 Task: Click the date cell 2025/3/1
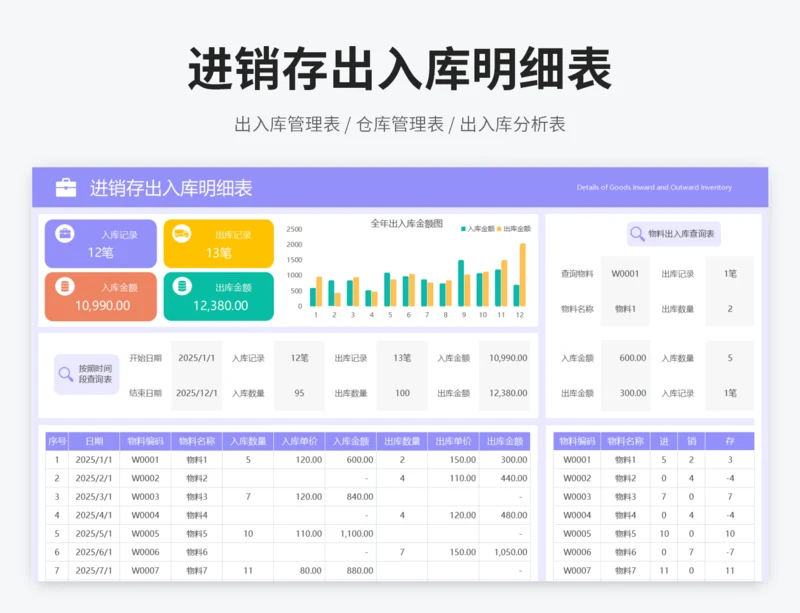click(x=94, y=497)
